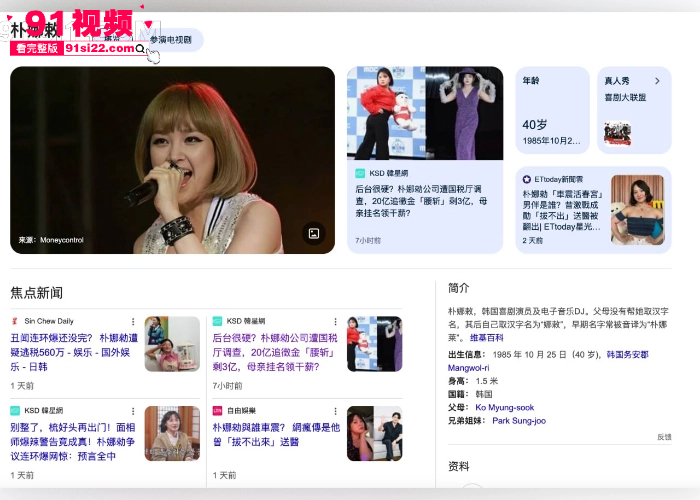The image size is (700, 500).
Task: Click the 简介 heading
Action: pyautogui.click(x=459, y=288)
